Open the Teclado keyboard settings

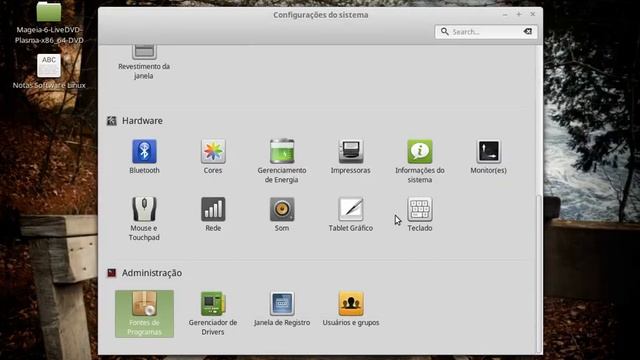coord(420,214)
